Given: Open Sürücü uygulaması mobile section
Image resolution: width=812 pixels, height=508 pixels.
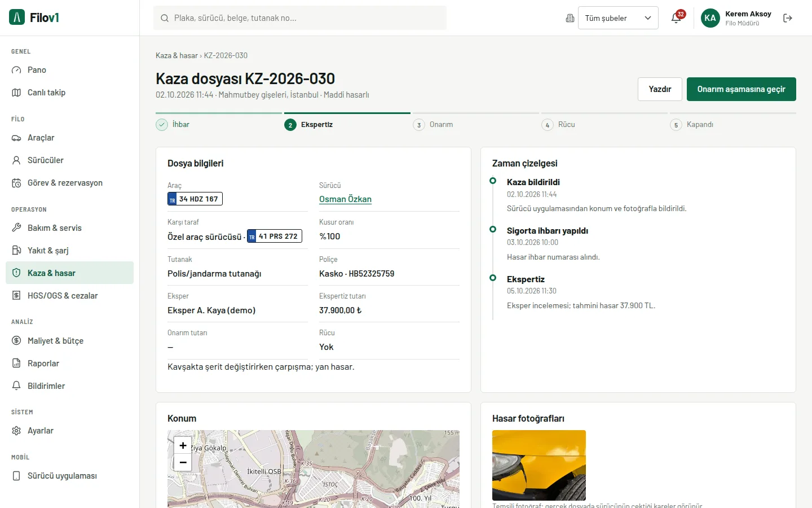Looking at the screenshot, I should [x=69, y=476].
